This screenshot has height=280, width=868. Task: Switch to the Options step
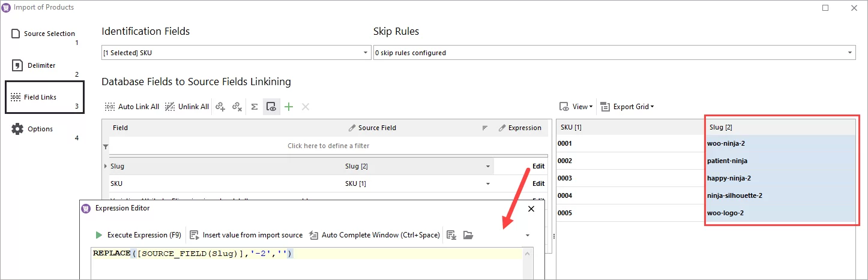click(x=40, y=129)
